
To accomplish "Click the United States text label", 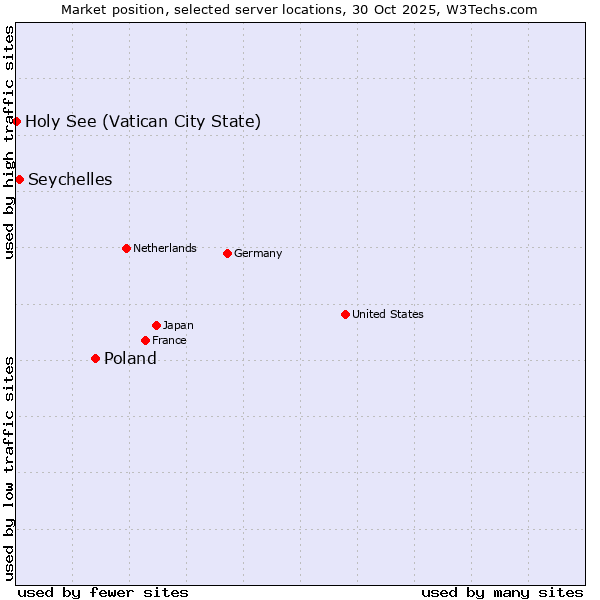I will [387, 314].
